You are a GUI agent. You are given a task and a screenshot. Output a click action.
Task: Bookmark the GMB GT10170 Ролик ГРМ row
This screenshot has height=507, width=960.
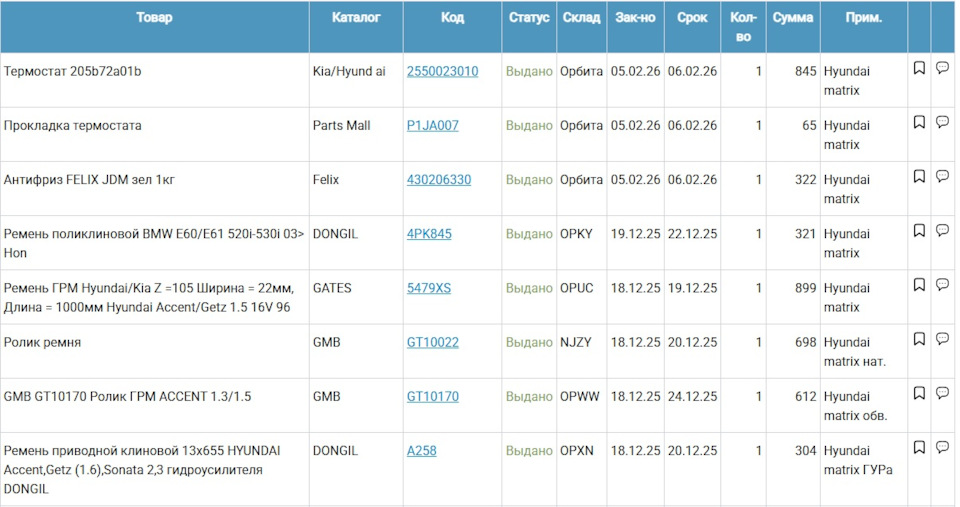(x=919, y=393)
